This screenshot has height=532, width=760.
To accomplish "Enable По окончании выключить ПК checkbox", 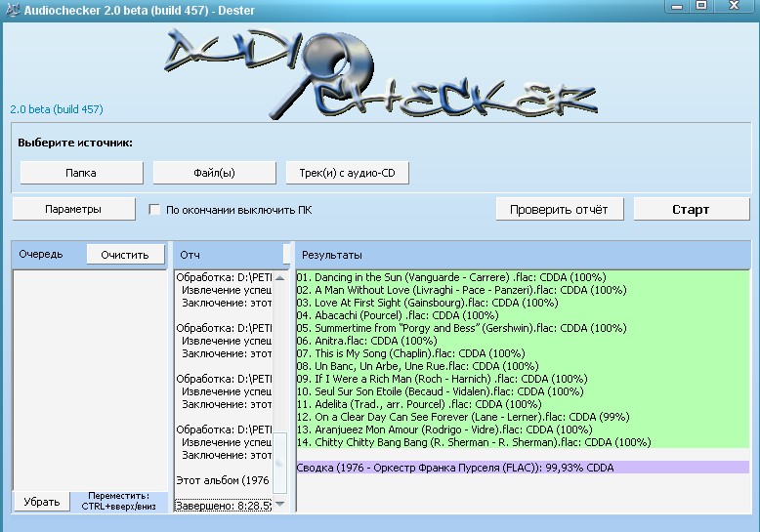I will tap(154, 210).
